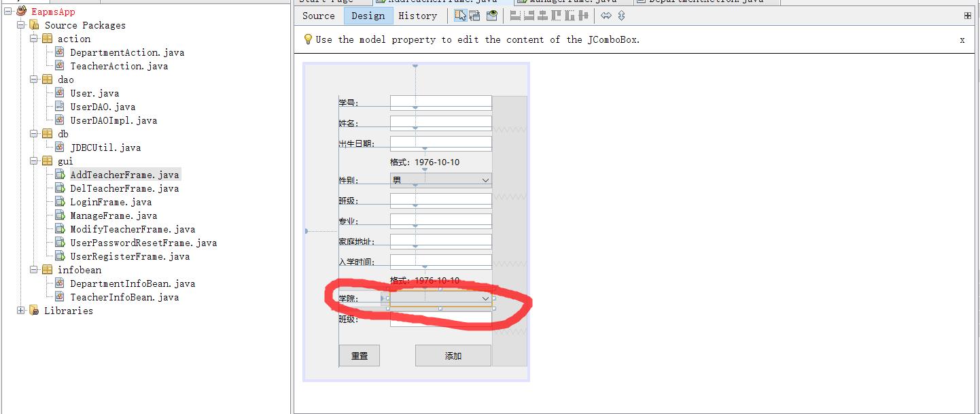Expand the Libraries node
The width and height of the screenshot is (980, 414).
click(21, 311)
